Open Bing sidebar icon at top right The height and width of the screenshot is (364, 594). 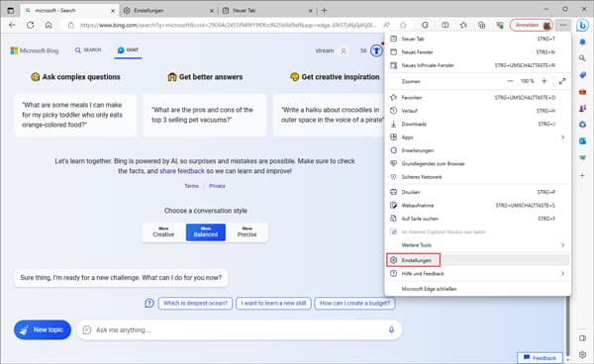tap(582, 25)
